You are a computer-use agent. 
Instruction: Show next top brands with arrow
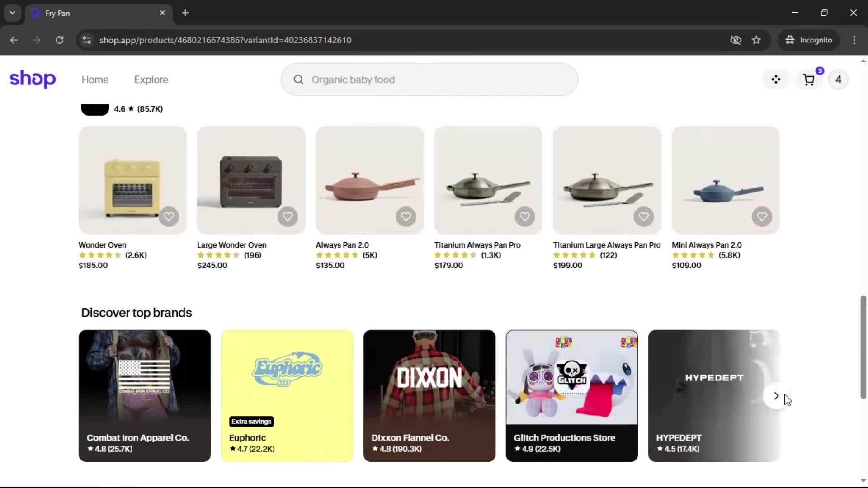pyautogui.click(x=776, y=396)
